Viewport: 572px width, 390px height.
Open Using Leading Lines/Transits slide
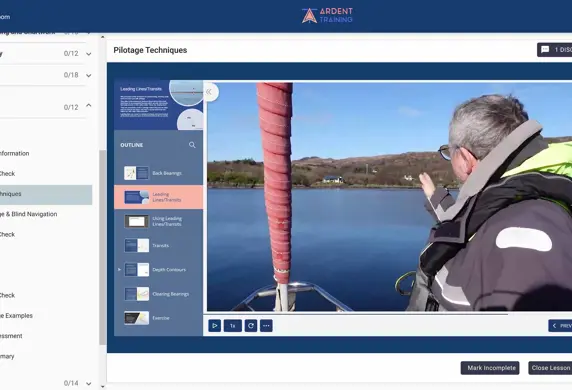pos(158,221)
